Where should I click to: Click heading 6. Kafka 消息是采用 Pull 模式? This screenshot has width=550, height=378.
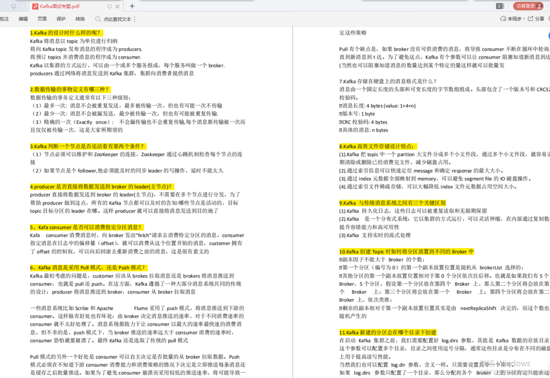tap(88, 268)
